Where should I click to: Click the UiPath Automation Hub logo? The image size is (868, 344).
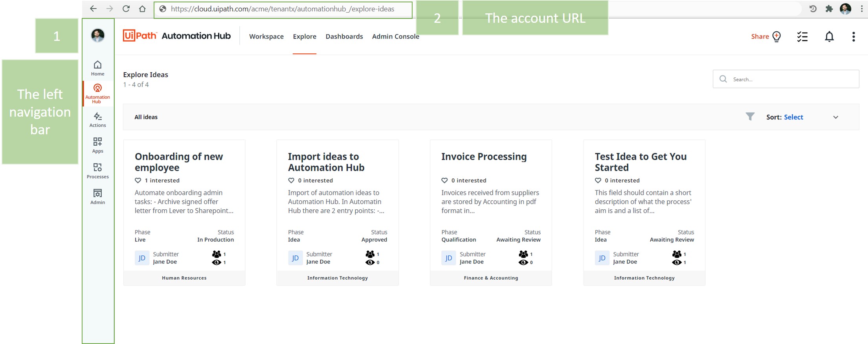point(177,36)
